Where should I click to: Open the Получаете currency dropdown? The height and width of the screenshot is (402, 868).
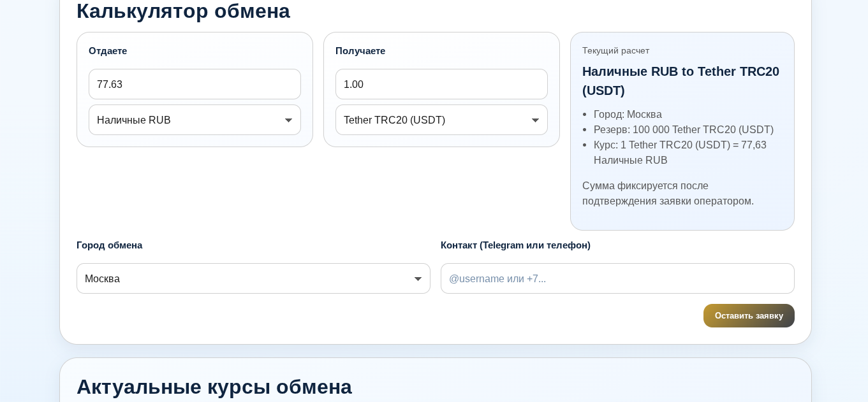pyautogui.click(x=441, y=120)
